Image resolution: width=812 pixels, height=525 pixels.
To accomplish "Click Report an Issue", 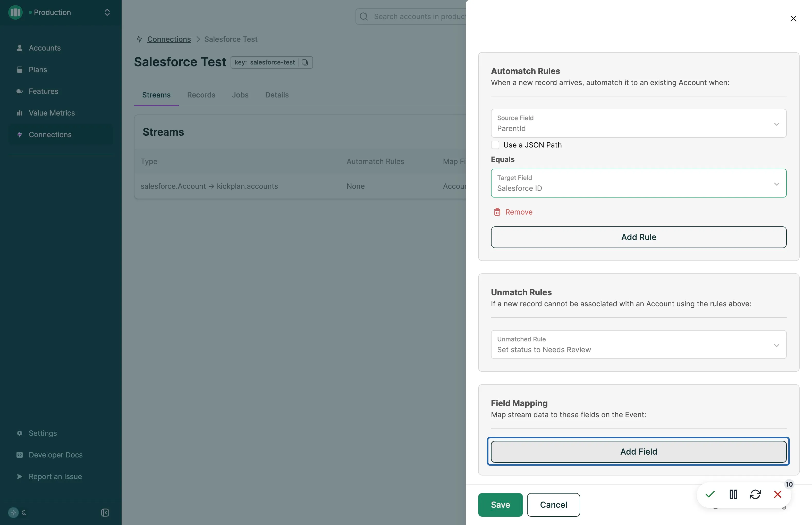I will (61, 477).
